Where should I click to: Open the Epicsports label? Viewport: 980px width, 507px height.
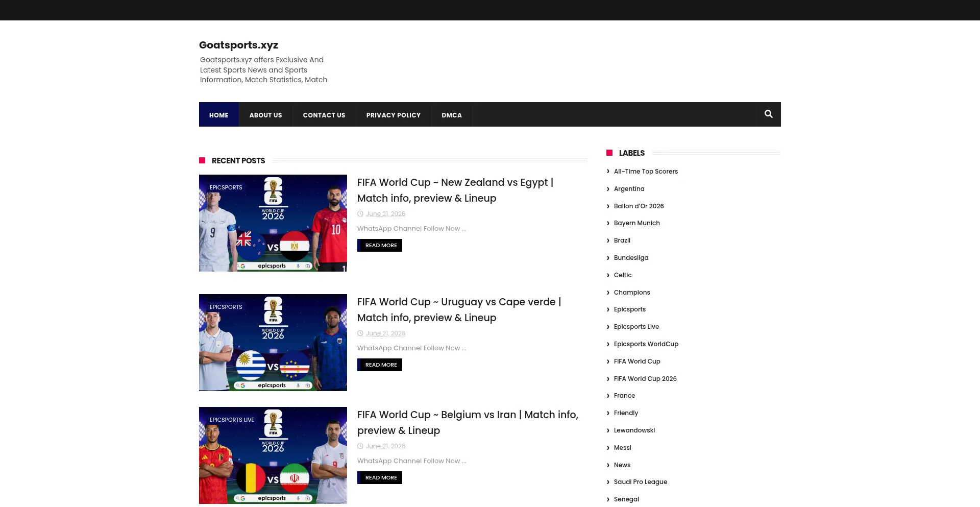point(629,309)
